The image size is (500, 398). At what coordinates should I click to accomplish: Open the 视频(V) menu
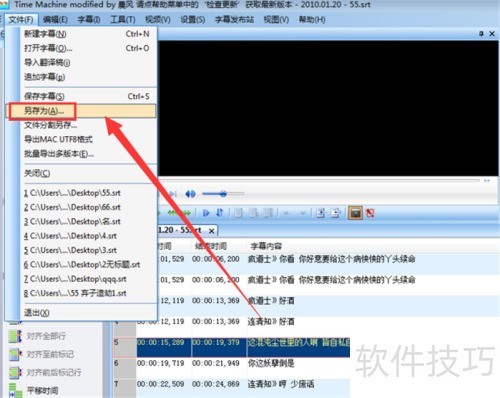tap(158, 19)
